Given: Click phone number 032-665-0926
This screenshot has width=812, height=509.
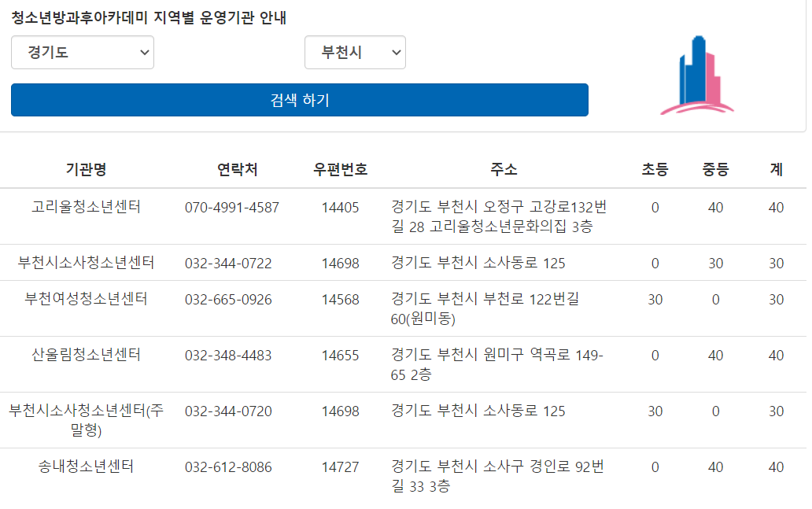Looking at the screenshot, I should (x=228, y=300).
